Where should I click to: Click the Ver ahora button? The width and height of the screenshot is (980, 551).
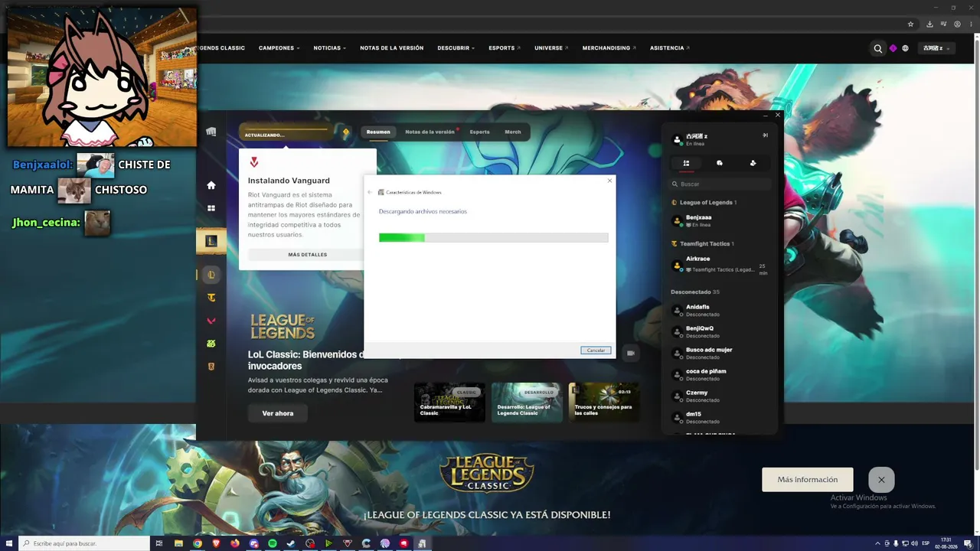tap(278, 413)
